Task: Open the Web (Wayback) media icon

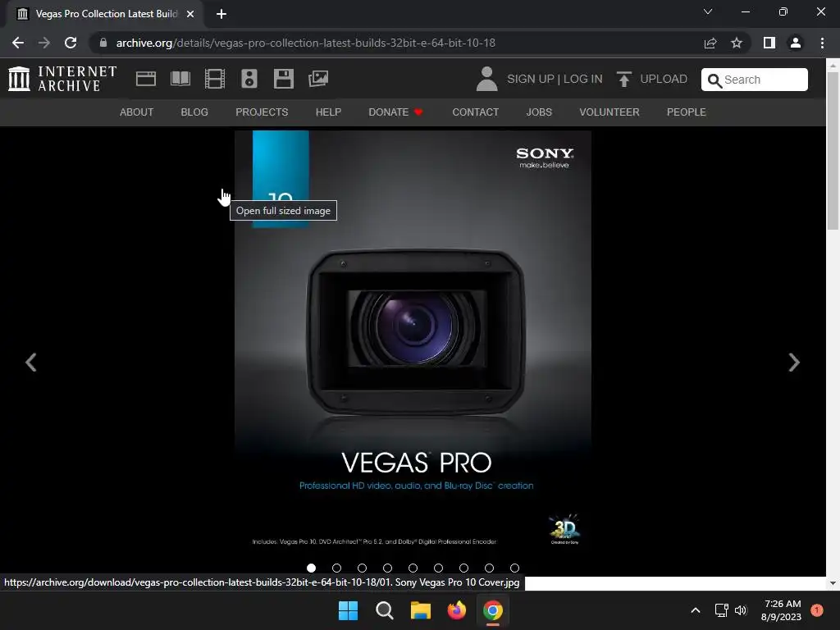Action: pyautogui.click(x=146, y=79)
